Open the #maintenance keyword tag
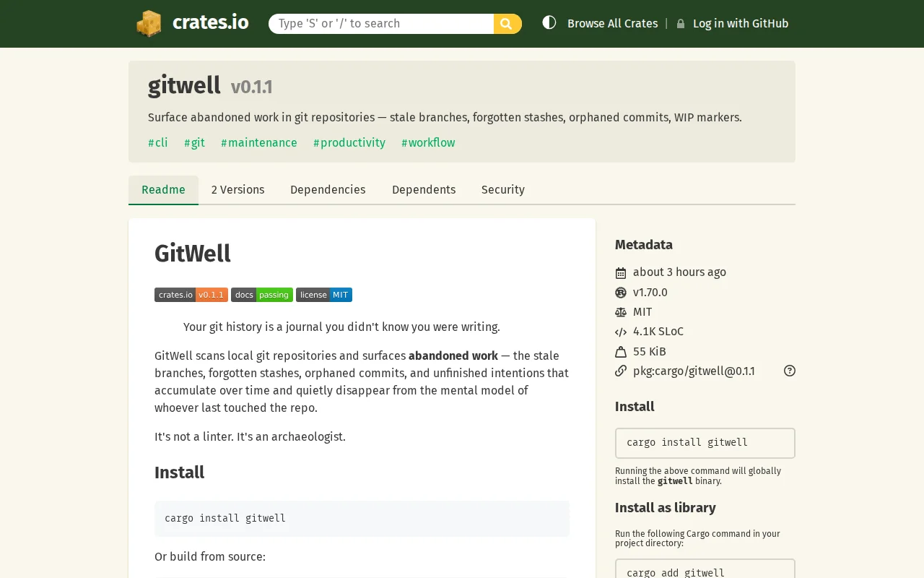924x578 pixels. [x=259, y=143]
